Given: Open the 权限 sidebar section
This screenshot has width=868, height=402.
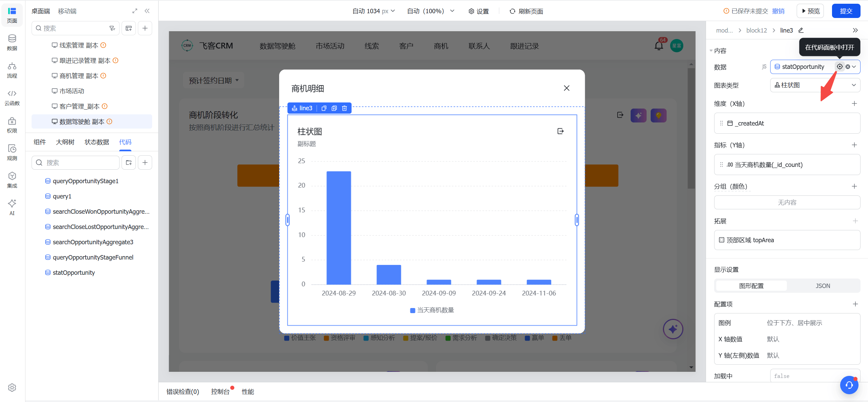Looking at the screenshot, I should pyautogui.click(x=12, y=125).
